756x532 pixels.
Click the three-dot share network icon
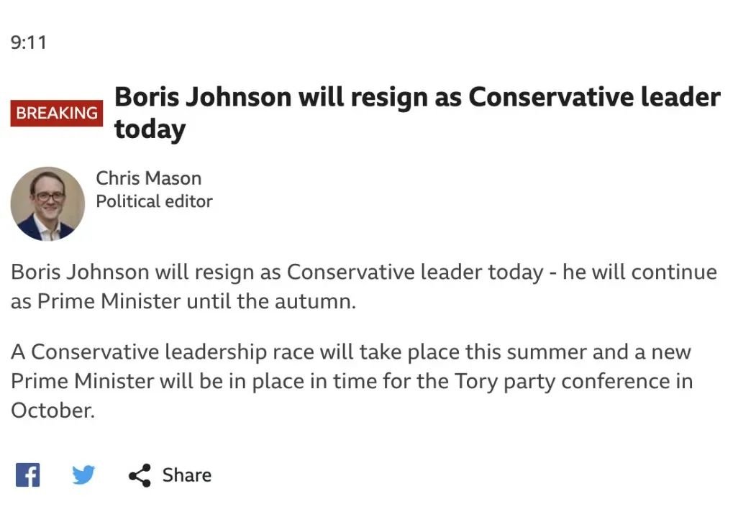coord(140,476)
